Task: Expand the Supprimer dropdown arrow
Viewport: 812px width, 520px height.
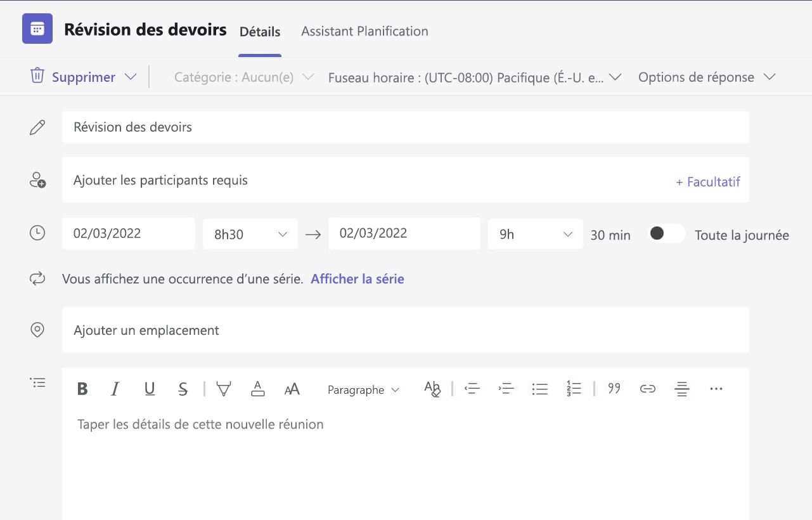Action: tap(131, 77)
